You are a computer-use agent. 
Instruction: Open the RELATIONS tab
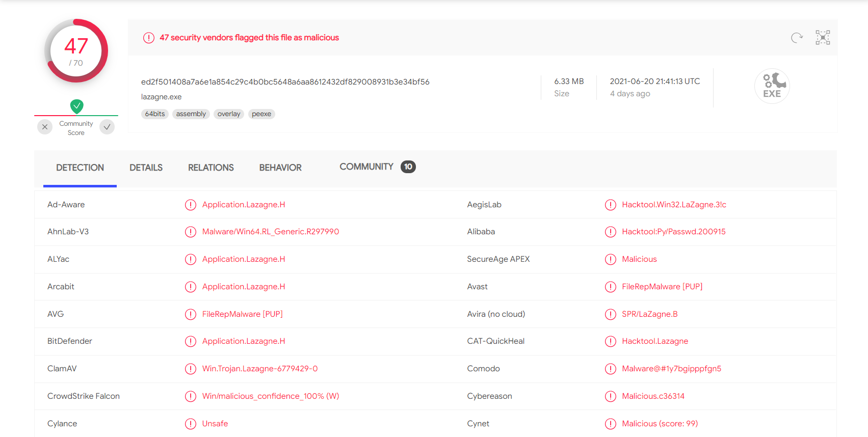coord(211,168)
